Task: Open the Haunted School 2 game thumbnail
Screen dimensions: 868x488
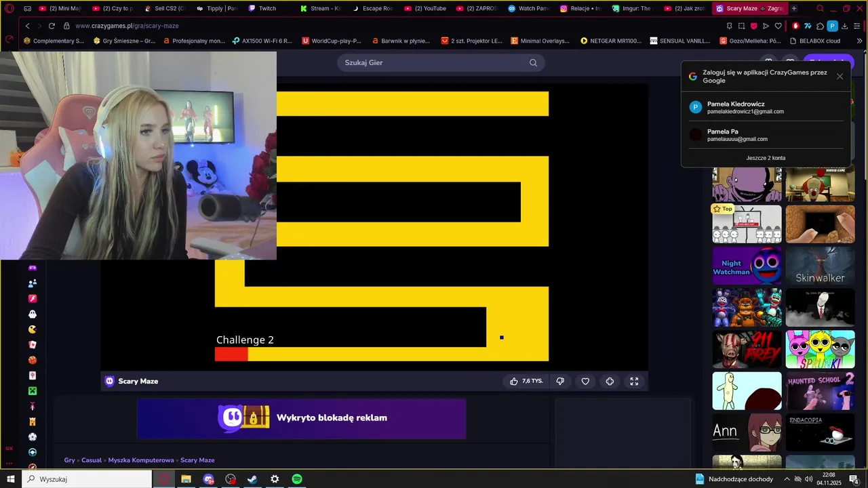Action: [x=820, y=391]
